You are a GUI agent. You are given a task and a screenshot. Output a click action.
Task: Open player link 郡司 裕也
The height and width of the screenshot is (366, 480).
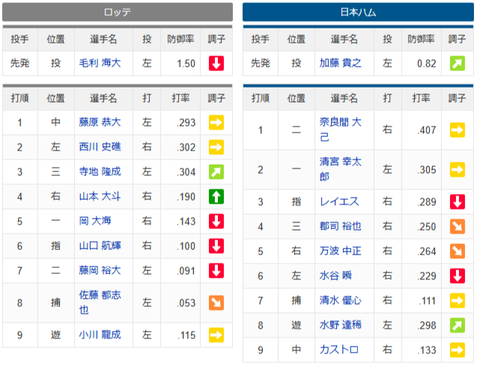(x=340, y=226)
